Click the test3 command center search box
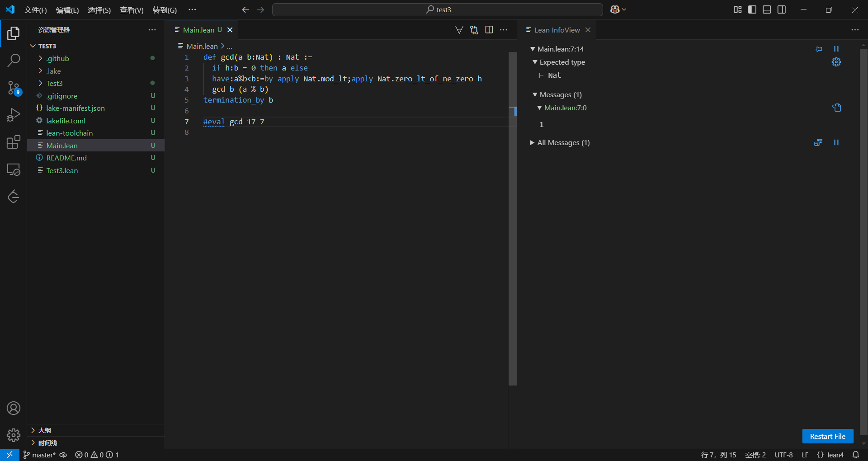This screenshot has width=868, height=461. [437, 9]
